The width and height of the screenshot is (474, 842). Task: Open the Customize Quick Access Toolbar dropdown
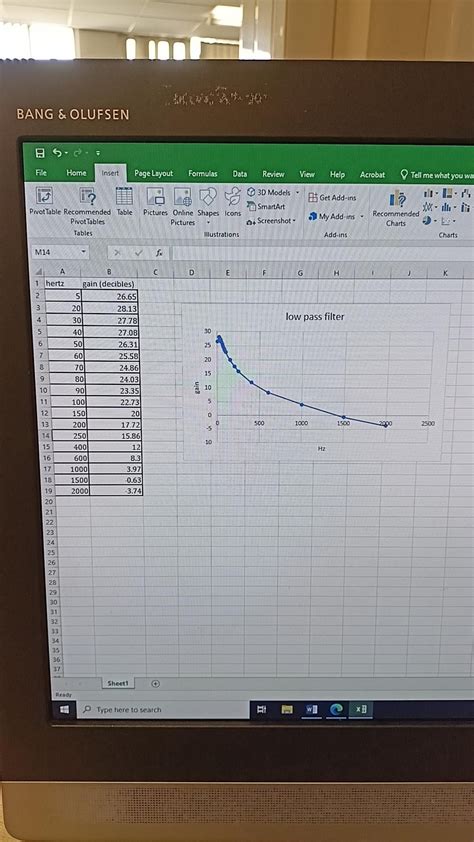pyautogui.click(x=98, y=154)
